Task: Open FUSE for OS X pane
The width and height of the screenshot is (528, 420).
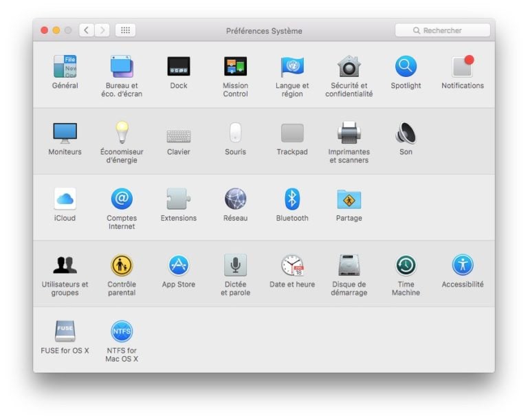Action: coord(65,331)
